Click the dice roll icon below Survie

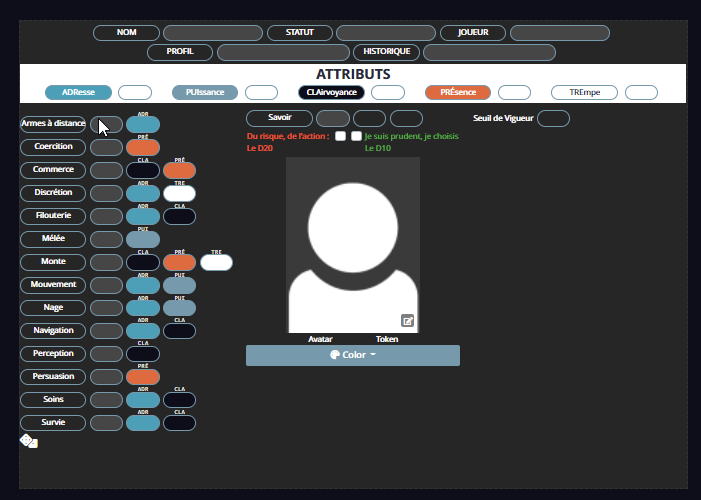point(29,441)
